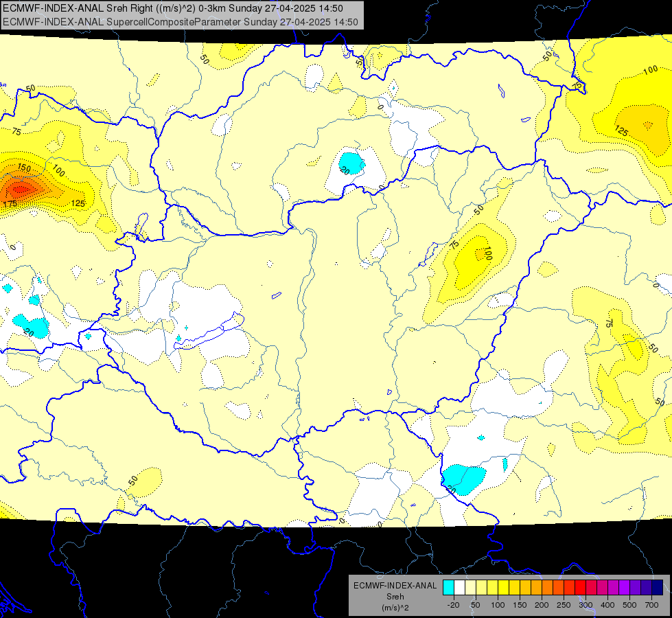Click the legend tick label 250
The width and height of the screenshot is (672, 618).
coord(564,605)
